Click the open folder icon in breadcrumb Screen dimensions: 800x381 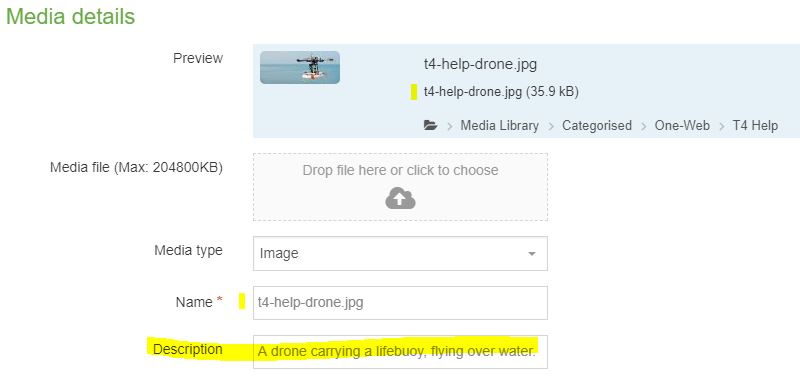click(431, 125)
